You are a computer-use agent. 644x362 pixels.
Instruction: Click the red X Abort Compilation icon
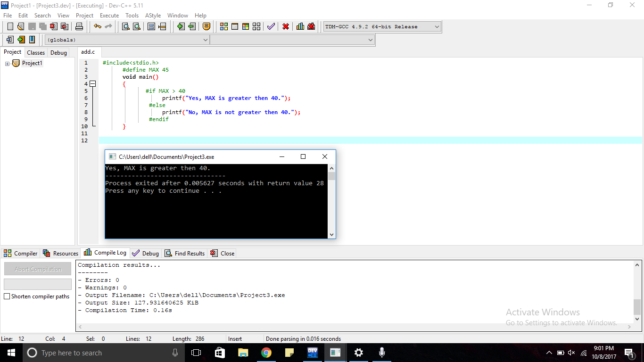click(285, 26)
